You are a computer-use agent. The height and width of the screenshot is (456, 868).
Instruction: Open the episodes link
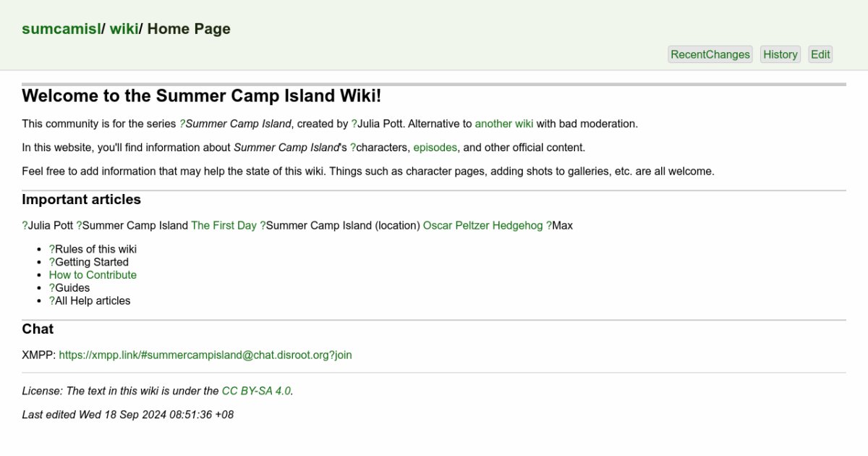click(x=435, y=148)
